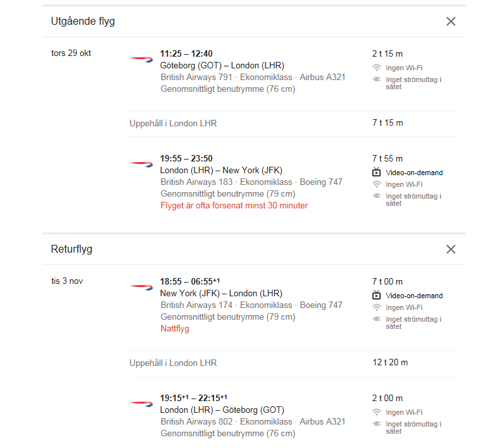The image size is (479, 448).
Task: Select the Utgående flyg heading
Action: (x=83, y=21)
